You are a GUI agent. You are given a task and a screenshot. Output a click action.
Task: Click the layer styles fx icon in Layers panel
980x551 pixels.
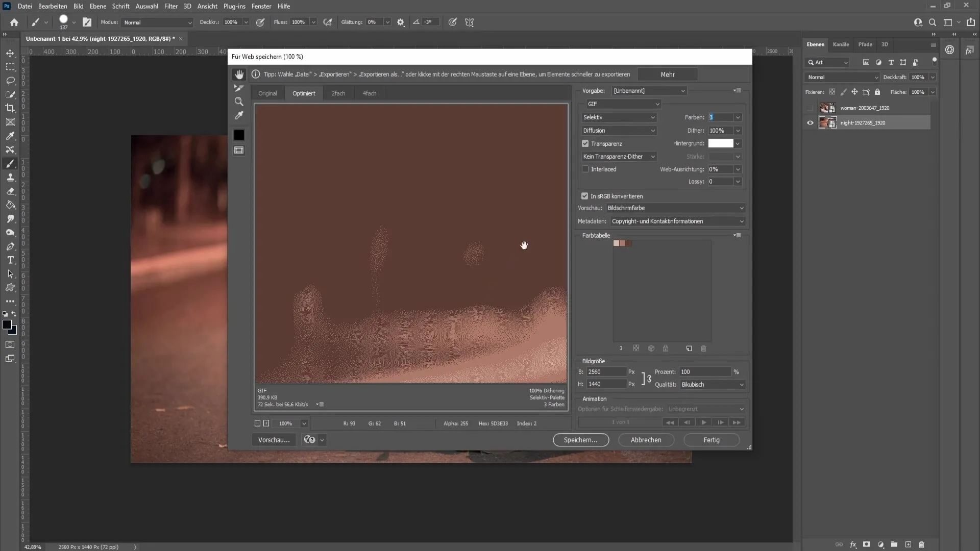click(x=853, y=544)
